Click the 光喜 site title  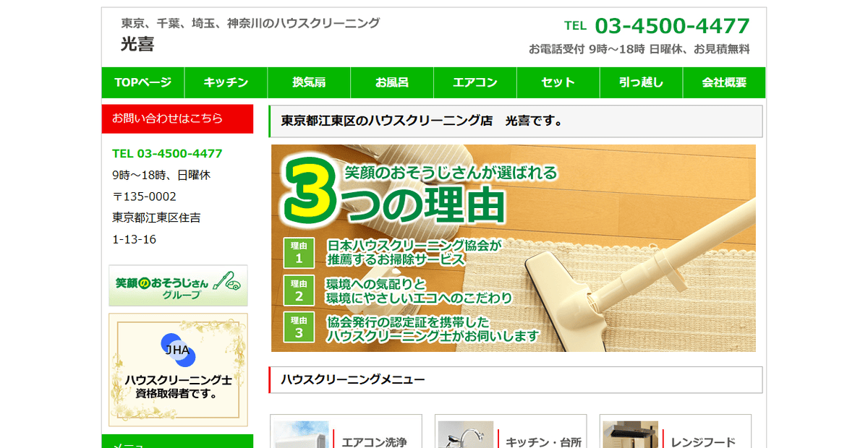[137, 44]
